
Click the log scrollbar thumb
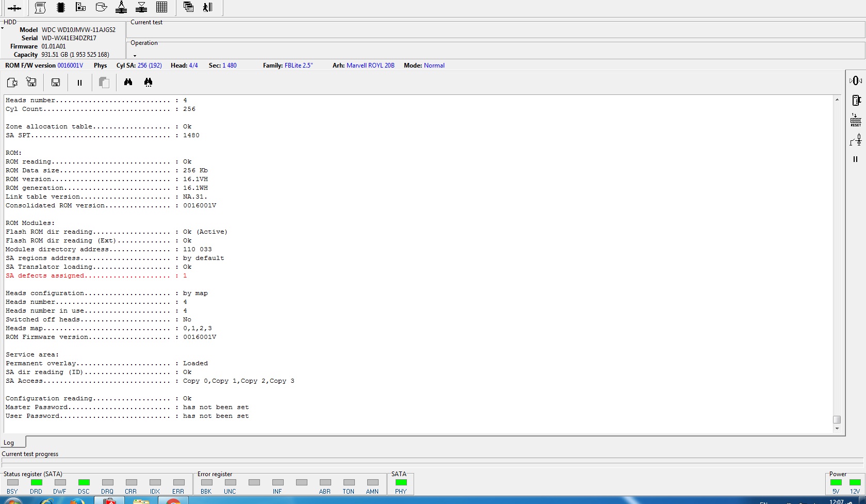(x=837, y=420)
